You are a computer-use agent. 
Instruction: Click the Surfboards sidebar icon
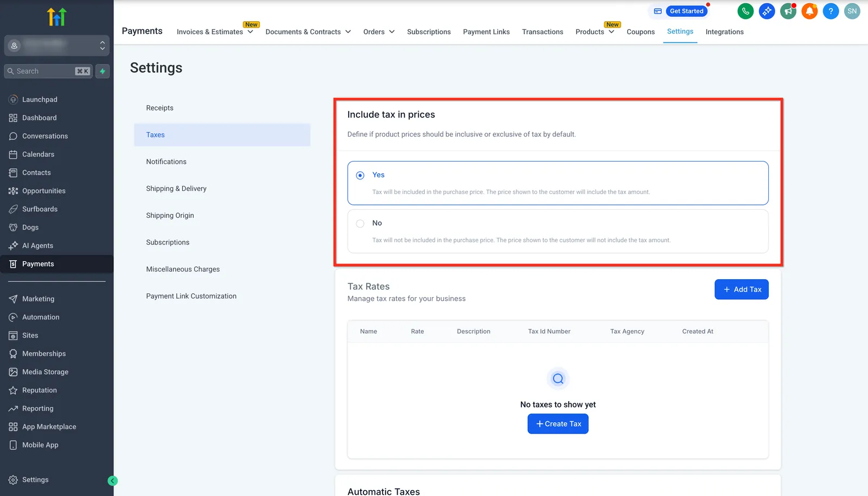pyautogui.click(x=13, y=209)
